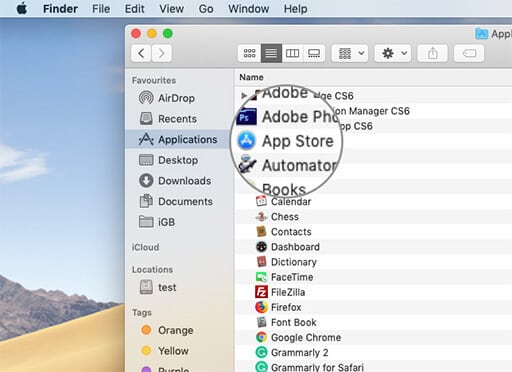Image resolution: width=512 pixels, height=372 pixels.
Task: Open the Edit menu
Action: pyautogui.click(x=134, y=9)
